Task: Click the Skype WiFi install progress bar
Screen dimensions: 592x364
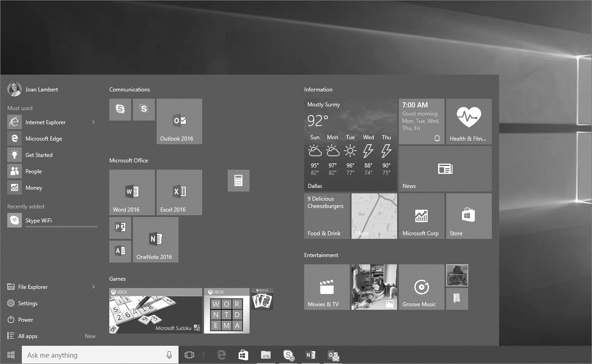Action: [x=61, y=226]
